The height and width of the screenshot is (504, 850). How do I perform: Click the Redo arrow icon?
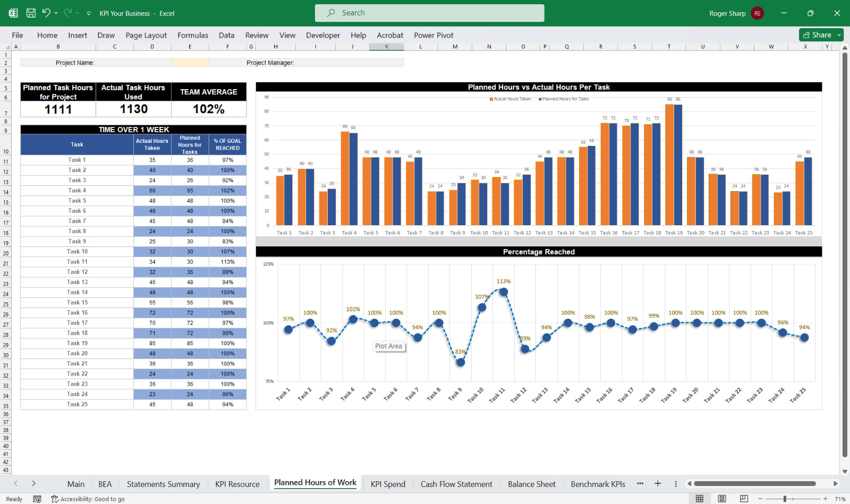67,13
